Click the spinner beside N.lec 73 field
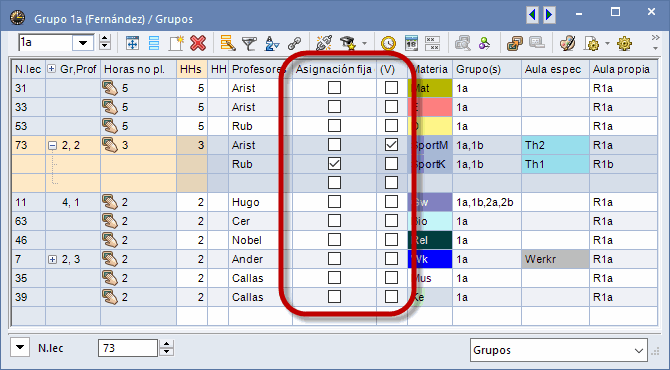 tap(166, 348)
